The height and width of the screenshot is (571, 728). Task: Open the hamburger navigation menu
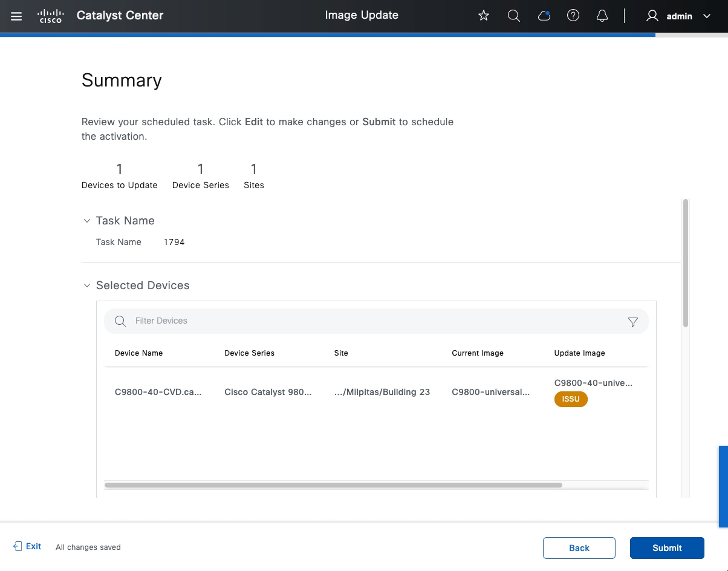point(16,16)
